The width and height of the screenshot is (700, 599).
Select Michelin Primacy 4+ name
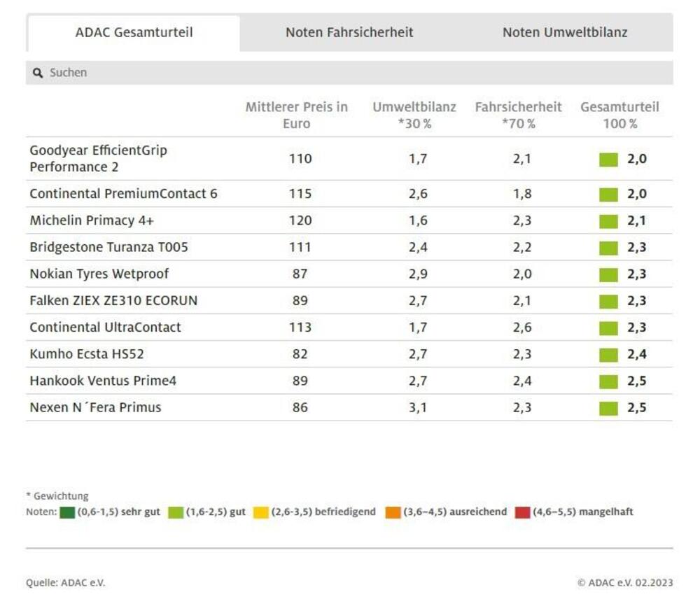click(x=92, y=220)
